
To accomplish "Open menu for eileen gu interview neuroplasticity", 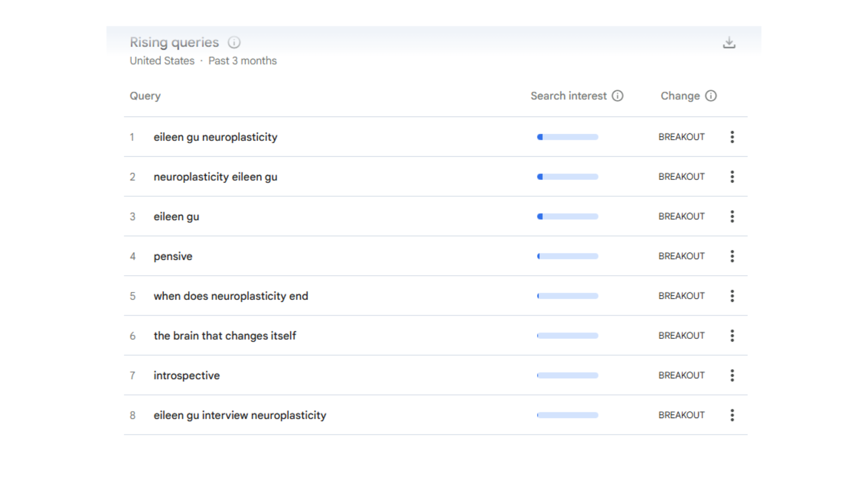I will tap(732, 415).
